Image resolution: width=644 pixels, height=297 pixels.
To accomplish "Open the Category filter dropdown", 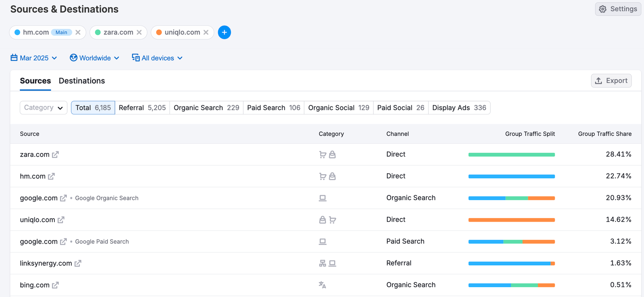I will point(43,108).
